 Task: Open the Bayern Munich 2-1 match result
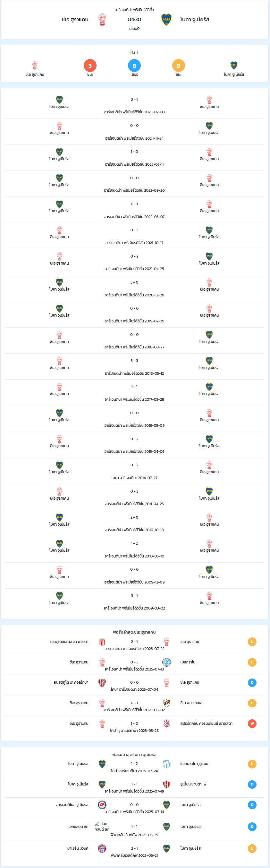point(134,852)
